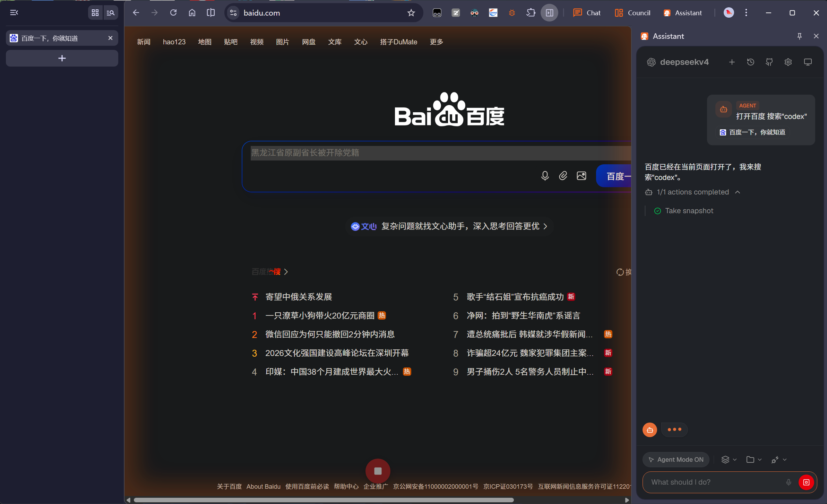827x504 pixels.
Task: Open hao123 link
Action: (174, 42)
